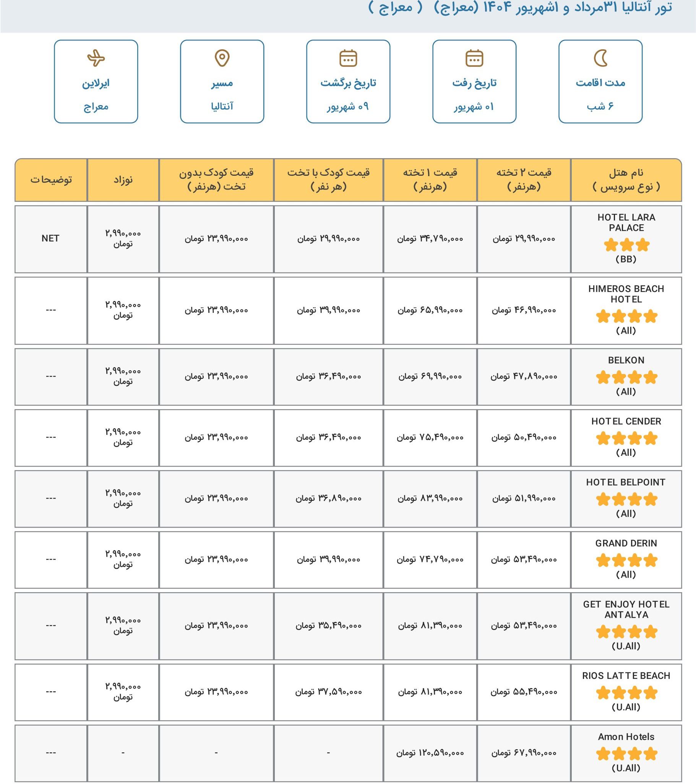The image size is (696, 784).
Task: Click the return date calendar icon
Action: click(x=348, y=58)
